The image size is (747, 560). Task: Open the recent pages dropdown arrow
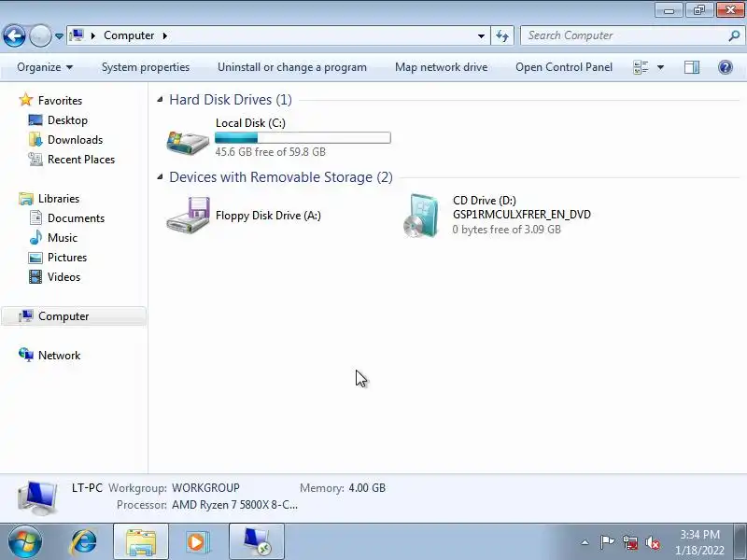pos(59,36)
